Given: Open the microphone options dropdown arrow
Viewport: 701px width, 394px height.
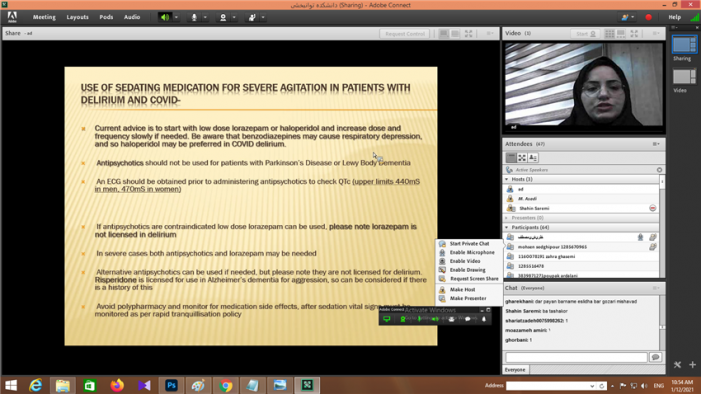Looking at the screenshot, I should pyautogui.click(x=205, y=17).
